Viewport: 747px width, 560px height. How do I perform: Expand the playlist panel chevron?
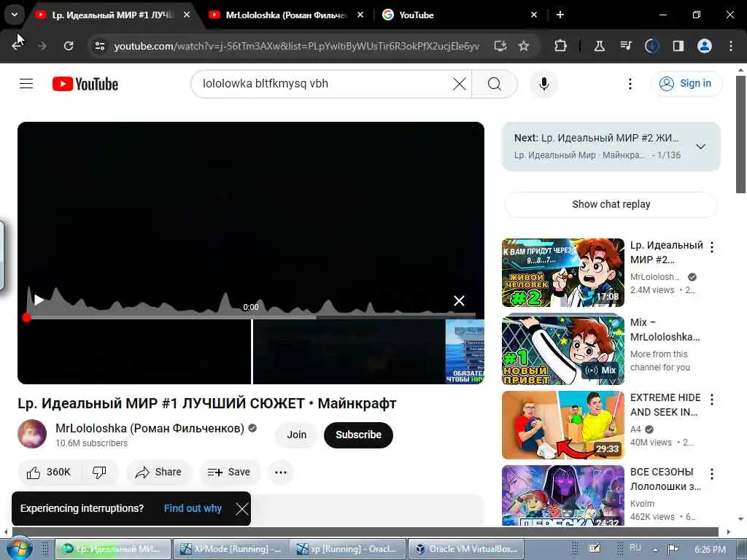(700, 147)
